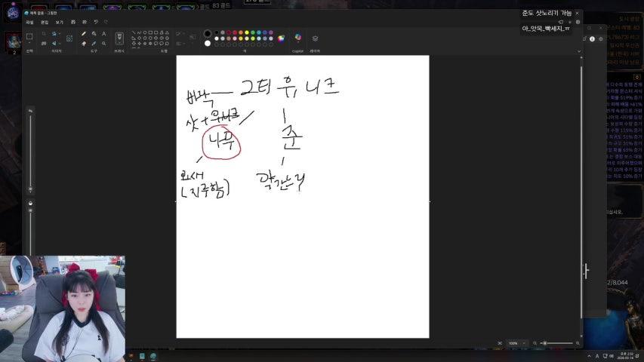Screen dimensions: 644x362
Task: Open the zoom percentage dropdown
Action: click(x=524, y=343)
